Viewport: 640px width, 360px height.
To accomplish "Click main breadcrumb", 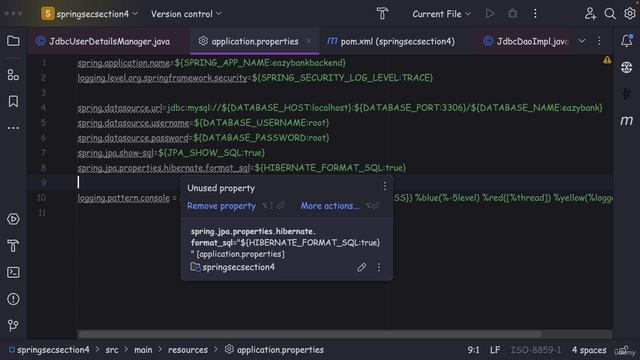I will click(x=143, y=350).
